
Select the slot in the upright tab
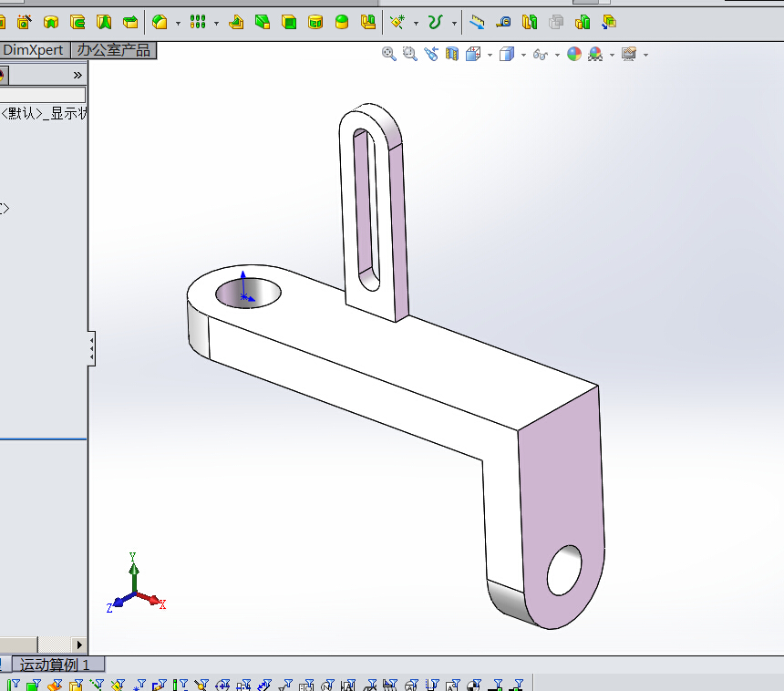(366, 210)
